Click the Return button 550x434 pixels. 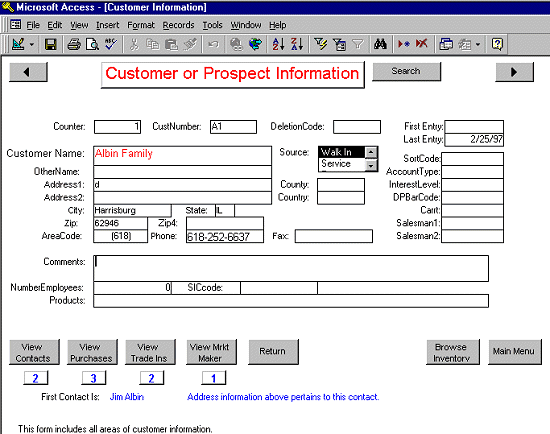point(273,352)
